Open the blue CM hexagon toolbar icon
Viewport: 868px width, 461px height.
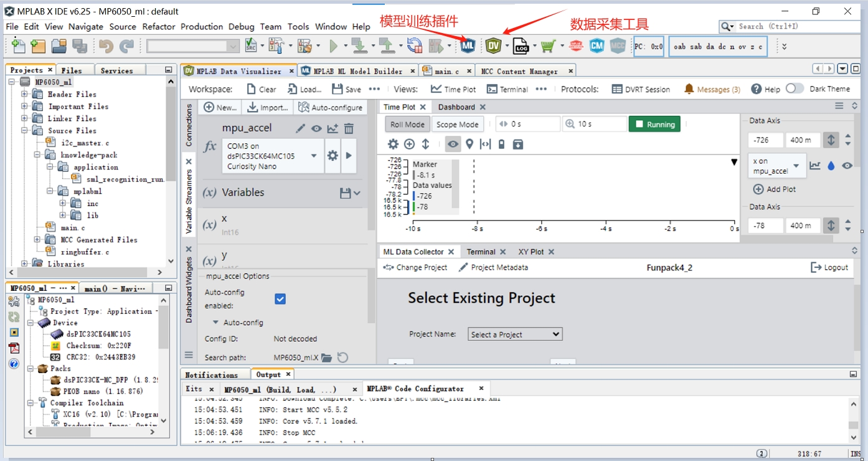(x=597, y=46)
